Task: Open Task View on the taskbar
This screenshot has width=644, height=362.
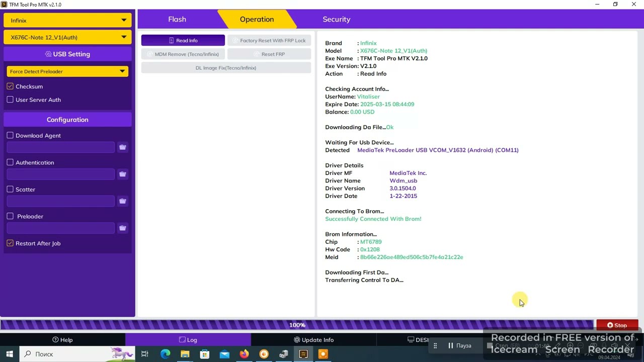Action: click(145, 354)
